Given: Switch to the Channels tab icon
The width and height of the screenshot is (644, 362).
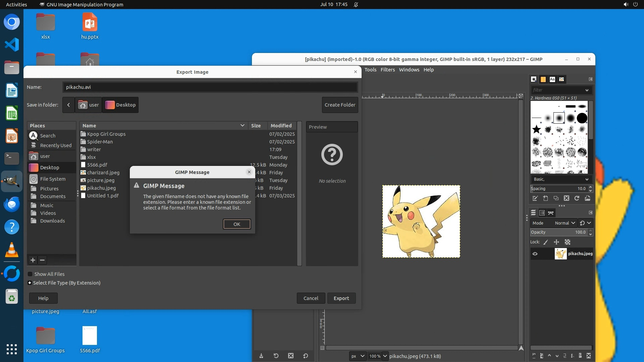Looking at the screenshot, I should click(x=542, y=213).
